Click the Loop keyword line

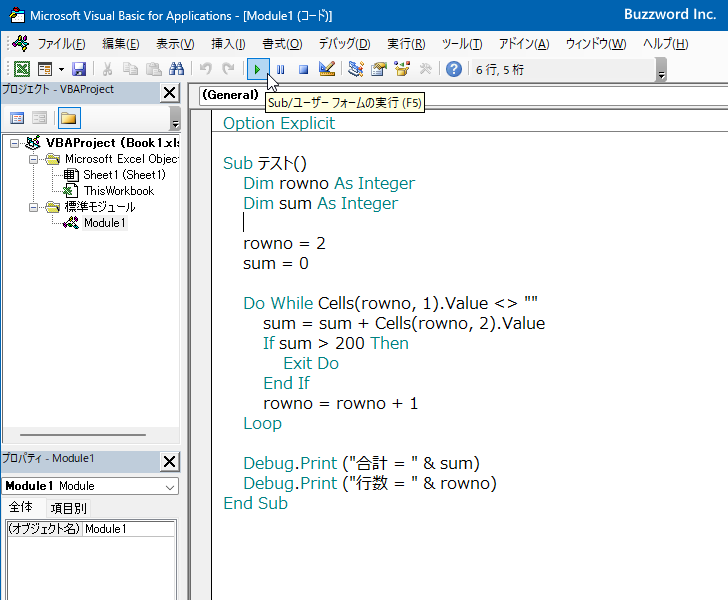point(262,423)
